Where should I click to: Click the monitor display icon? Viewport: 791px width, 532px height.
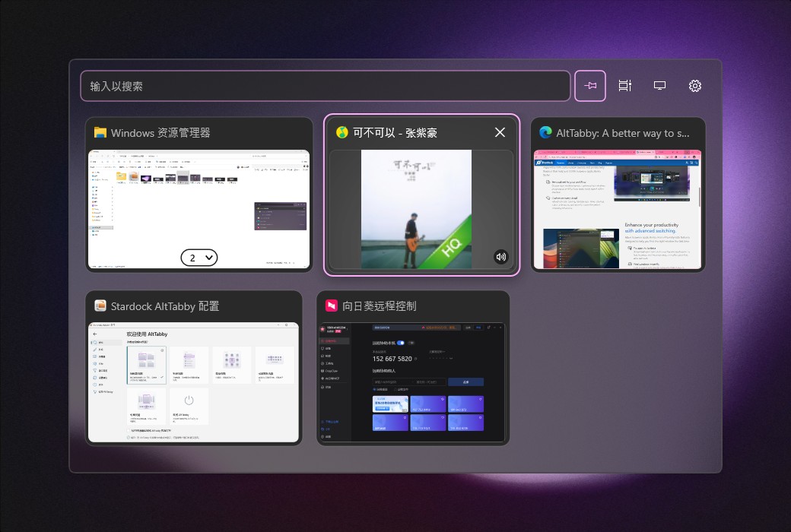[660, 86]
